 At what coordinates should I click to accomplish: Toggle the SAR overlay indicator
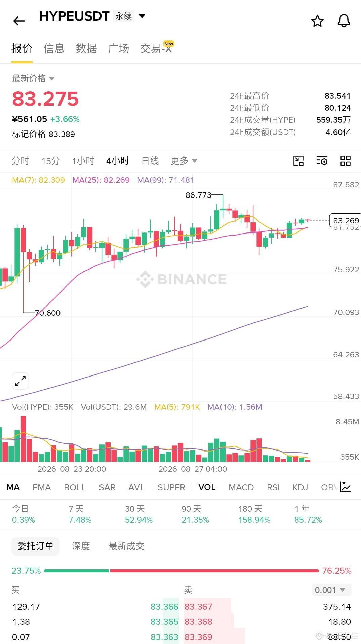pos(107,487)
